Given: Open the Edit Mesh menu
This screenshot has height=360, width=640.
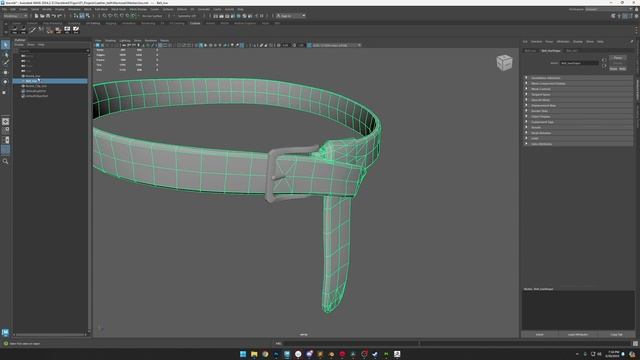Looking at the screenshot, I should tap(101, 9).
